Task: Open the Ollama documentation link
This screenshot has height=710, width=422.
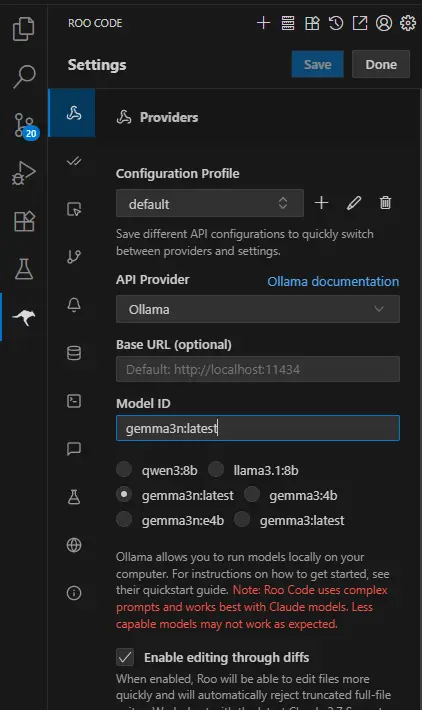Action: tap(333, 281)
